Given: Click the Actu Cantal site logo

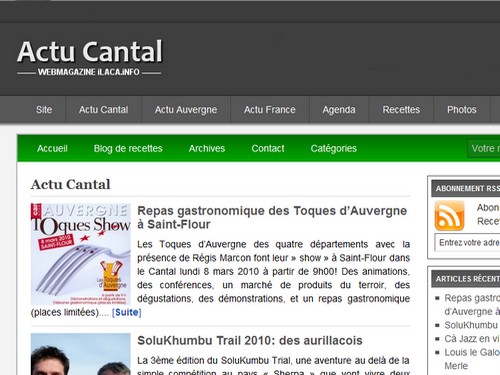Looking at the screenshot, I should click(90, 57).
